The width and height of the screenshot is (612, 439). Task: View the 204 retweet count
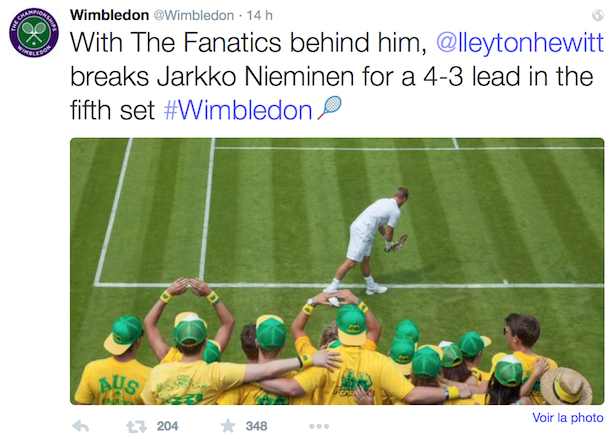[x=168, y=426]
